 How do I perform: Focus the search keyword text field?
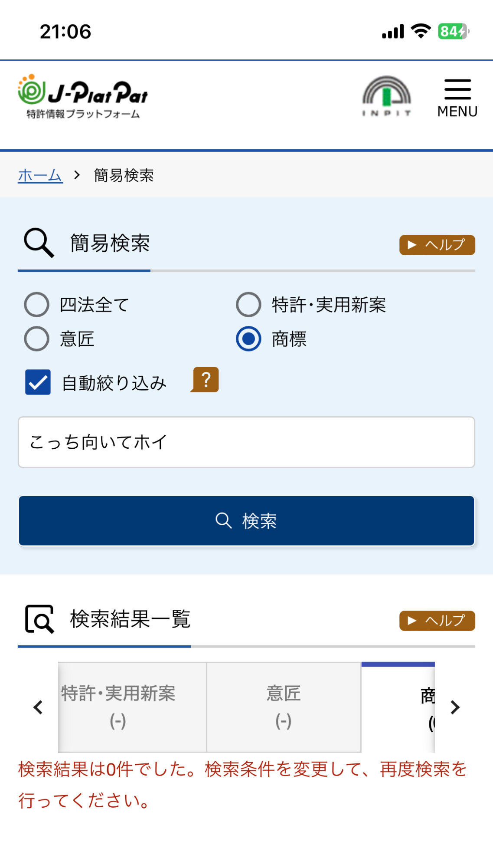pyautogui.click(x=246, y=442)
